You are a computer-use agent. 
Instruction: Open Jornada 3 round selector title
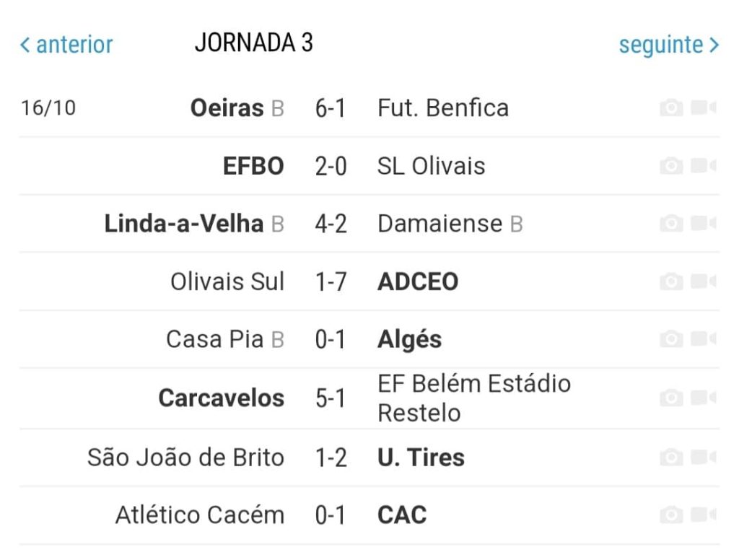click(253, 43)
